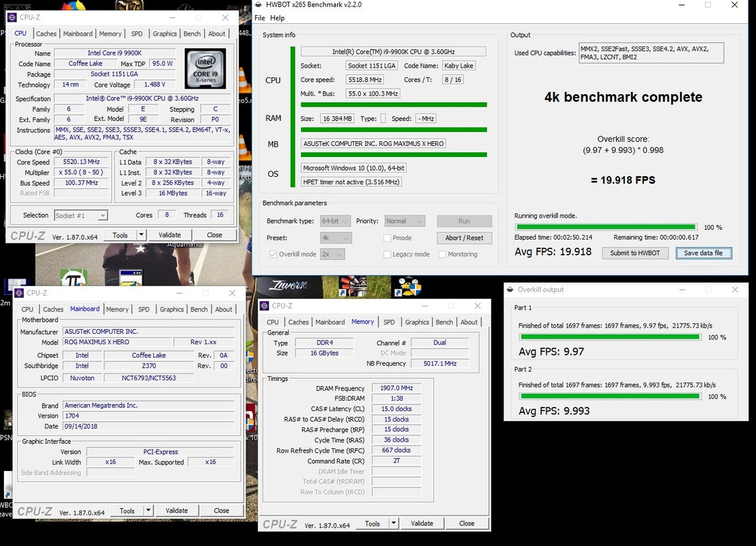Open the Socket #1 selection dropdown

coord(81,216)
